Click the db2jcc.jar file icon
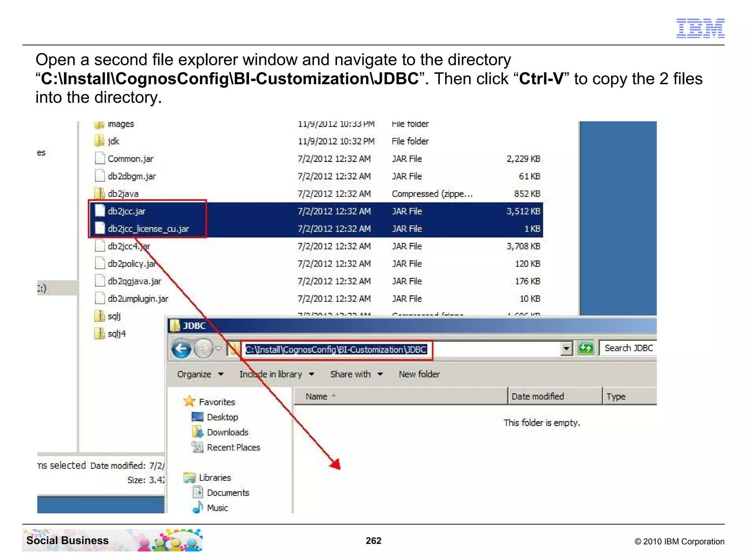This screenshot has height=560, width=747. tap(100, 211)
